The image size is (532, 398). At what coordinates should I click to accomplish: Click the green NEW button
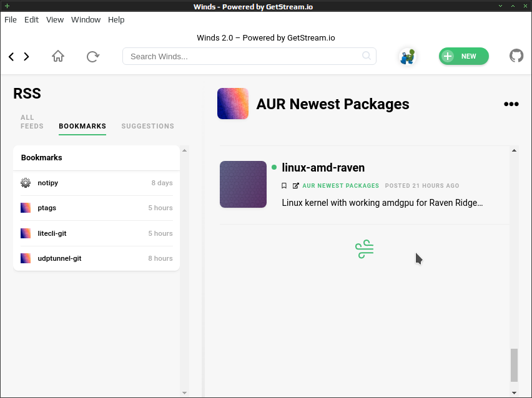tap(464, 56)
